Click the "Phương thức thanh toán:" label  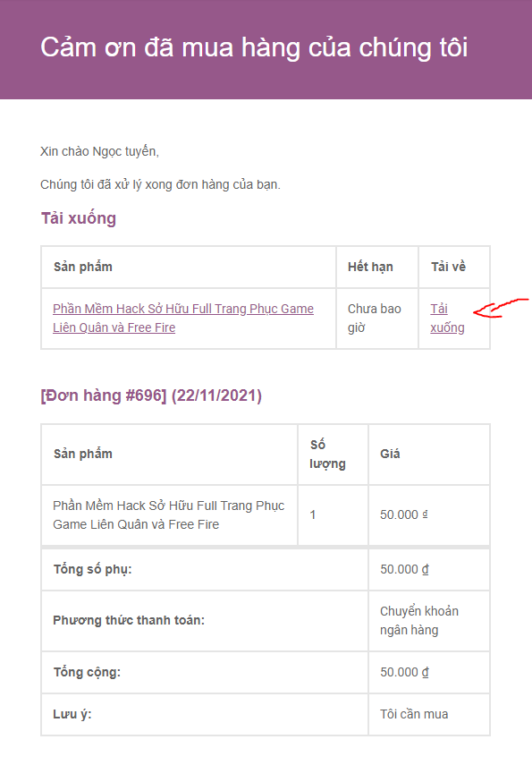point(129,620)
